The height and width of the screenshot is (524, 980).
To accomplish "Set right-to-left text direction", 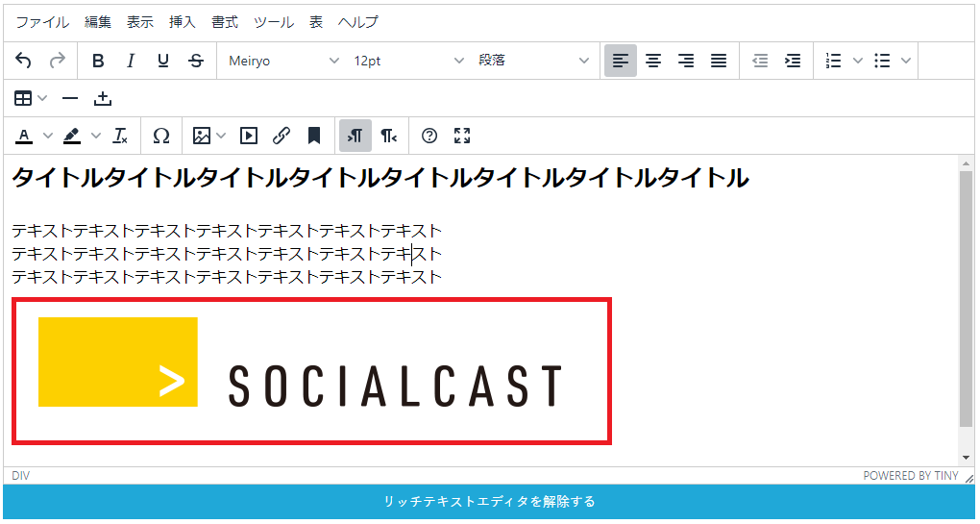I will (x=388, y=136).
